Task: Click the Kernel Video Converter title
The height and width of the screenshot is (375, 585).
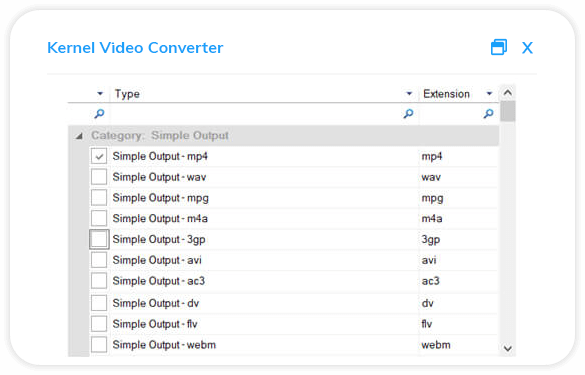Action: point(135,48)
